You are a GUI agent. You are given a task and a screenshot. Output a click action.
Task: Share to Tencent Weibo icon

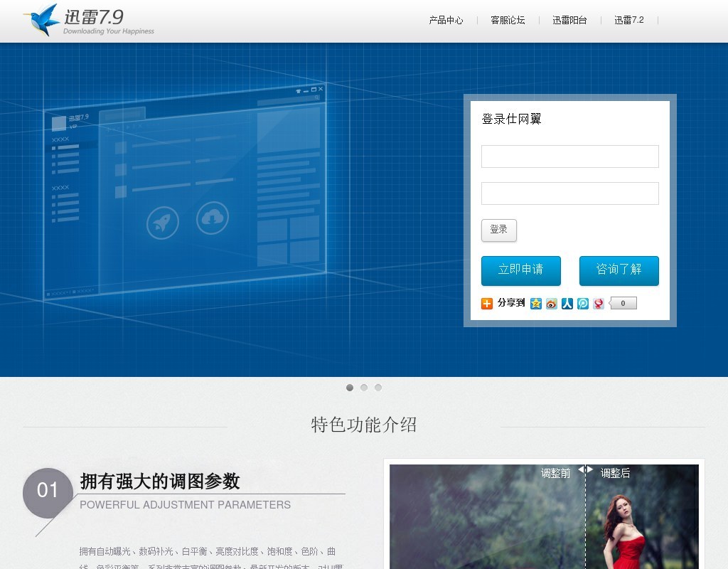coord(583,303)
